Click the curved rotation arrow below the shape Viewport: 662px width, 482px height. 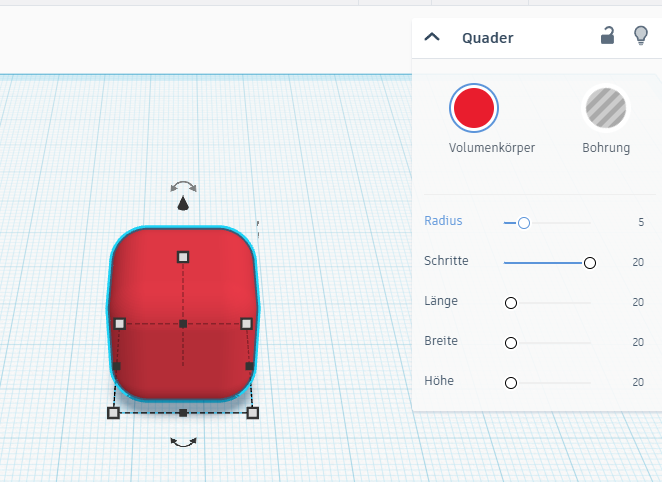tap(183, 442)
